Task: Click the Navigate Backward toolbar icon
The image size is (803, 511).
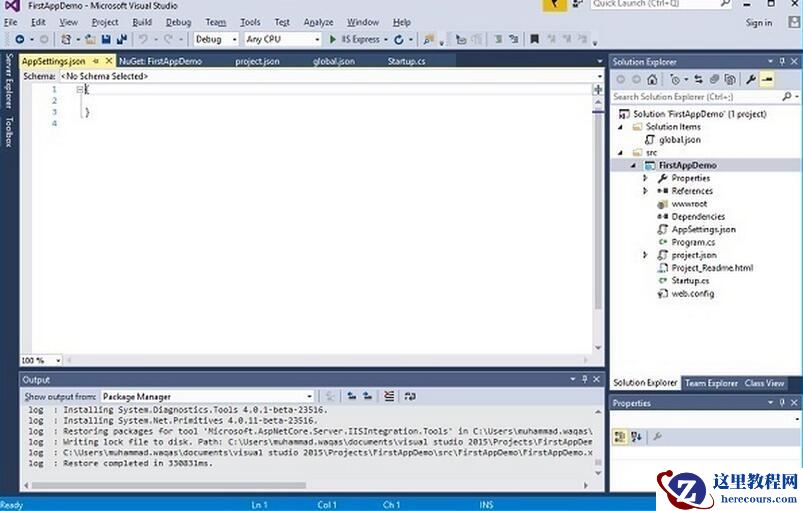Action: (19, 39)
